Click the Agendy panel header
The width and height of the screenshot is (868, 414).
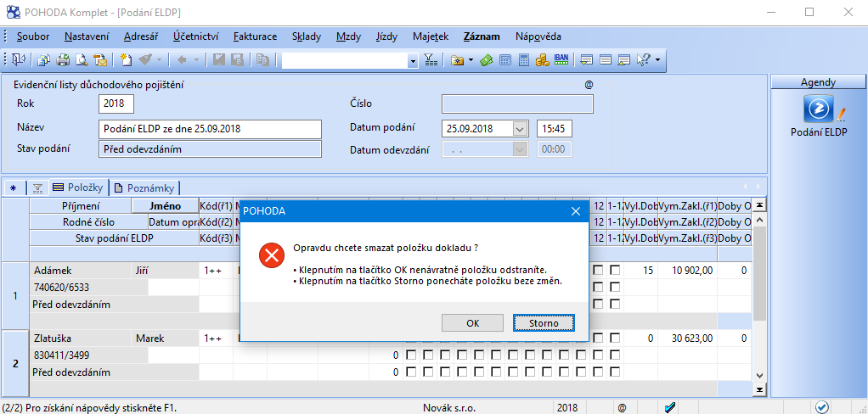[x=818, y=82]
